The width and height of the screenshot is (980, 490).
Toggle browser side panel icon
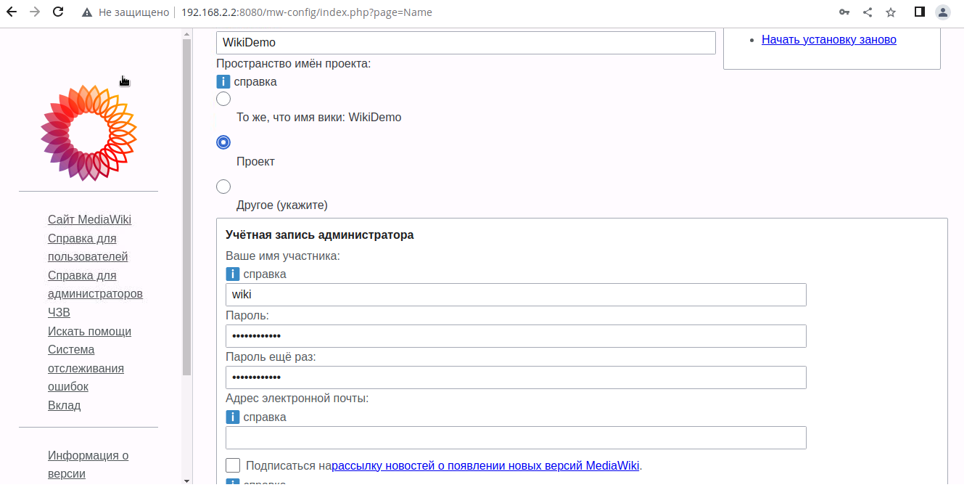pos(919,12)
